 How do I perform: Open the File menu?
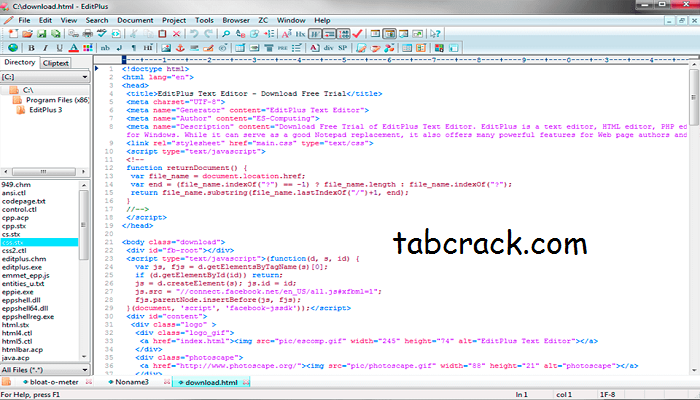coord(24,20)
